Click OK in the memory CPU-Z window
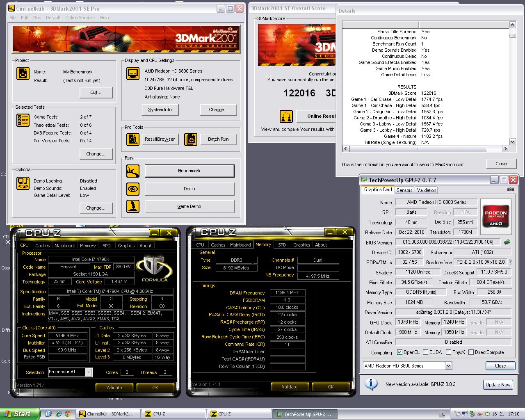 (331, 386)
